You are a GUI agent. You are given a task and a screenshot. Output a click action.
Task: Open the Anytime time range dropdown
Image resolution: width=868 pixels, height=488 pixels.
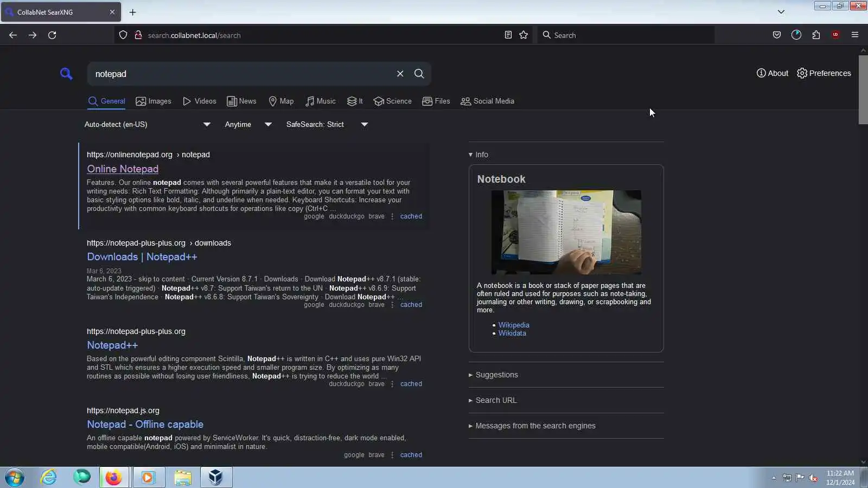coord(248,125)
